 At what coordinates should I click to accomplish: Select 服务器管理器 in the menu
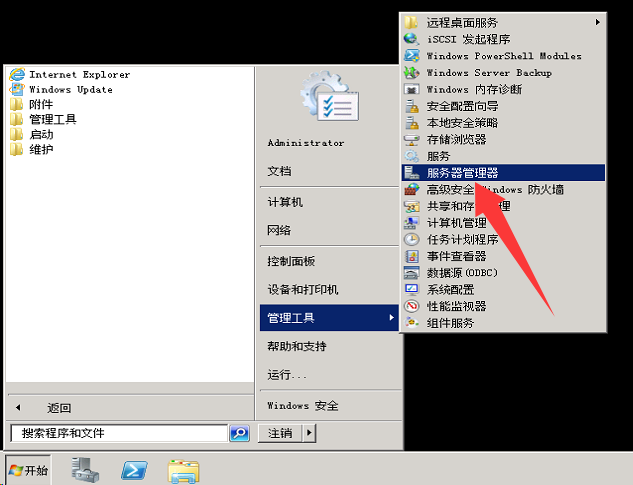[x=503, y=173]
